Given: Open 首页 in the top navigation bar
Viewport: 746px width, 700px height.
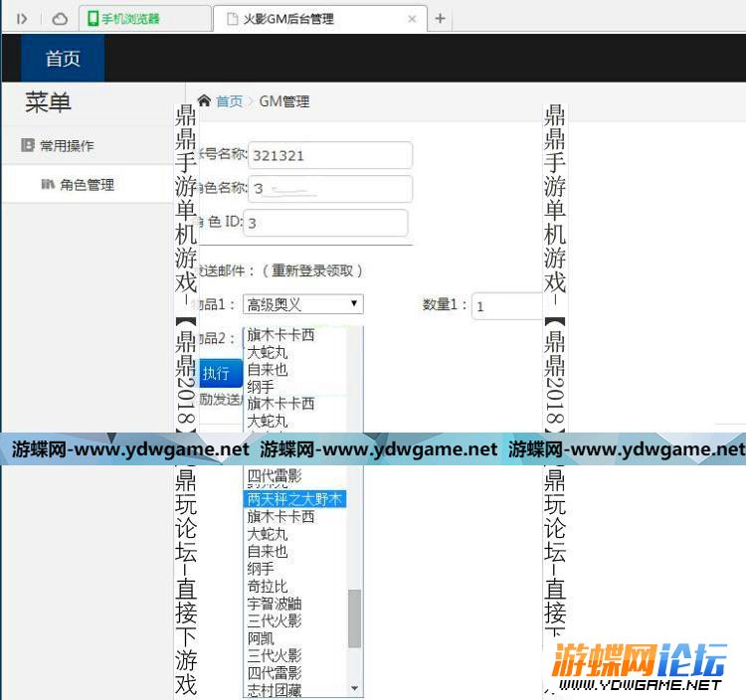Looking at the screenshot, I should [63, 59].
